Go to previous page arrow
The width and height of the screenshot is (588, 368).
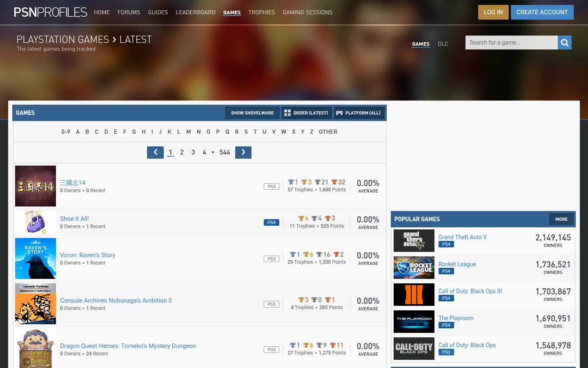pos(155,152)
